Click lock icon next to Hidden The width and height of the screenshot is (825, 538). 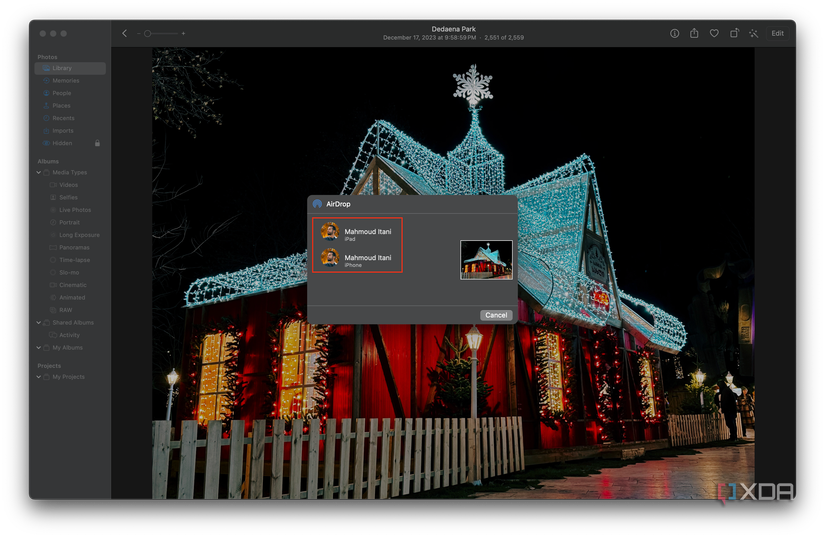pos(97,143)
